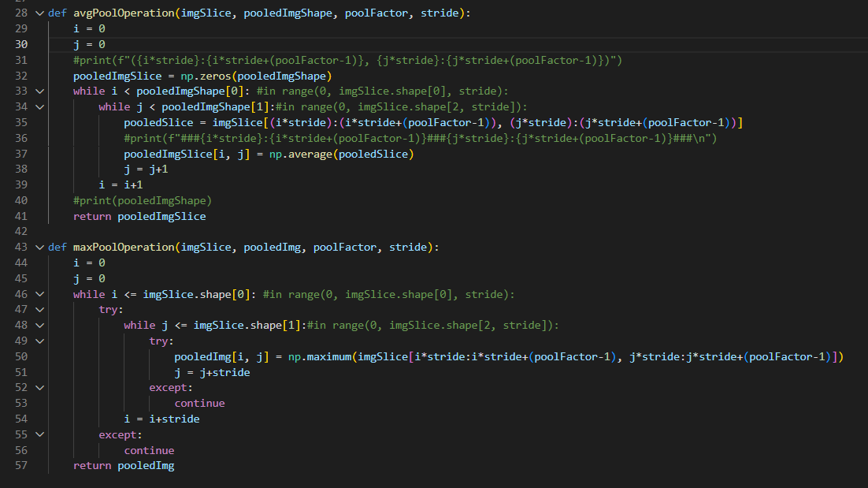Place cursor on maxPoolOperation function name
The width and height of the screenshot is (868, 488).
124,247
